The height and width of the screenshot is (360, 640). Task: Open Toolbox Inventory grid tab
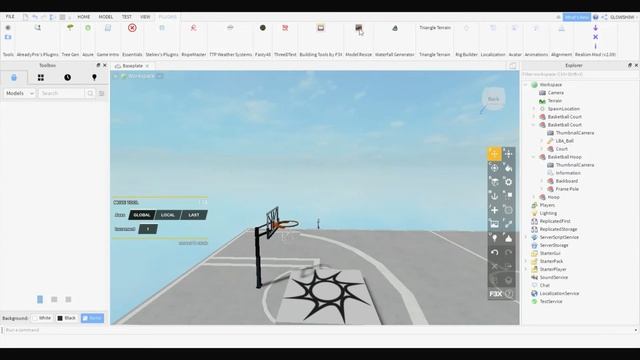click(x=41, y=78)
